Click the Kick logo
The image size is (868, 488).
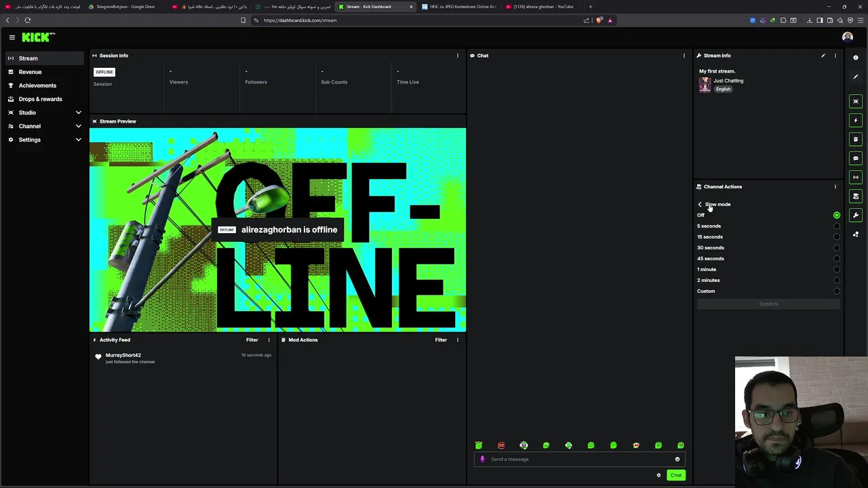click(38, 37)
